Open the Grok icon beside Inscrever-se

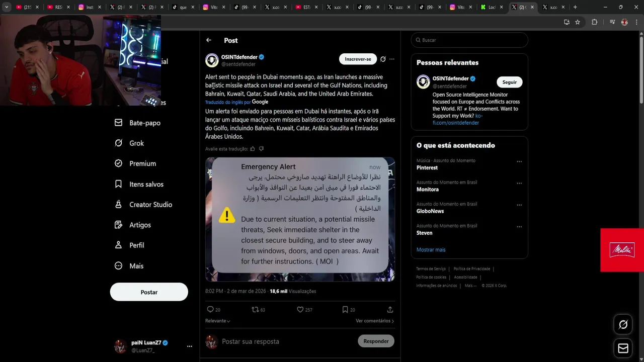tap(383, 59)
